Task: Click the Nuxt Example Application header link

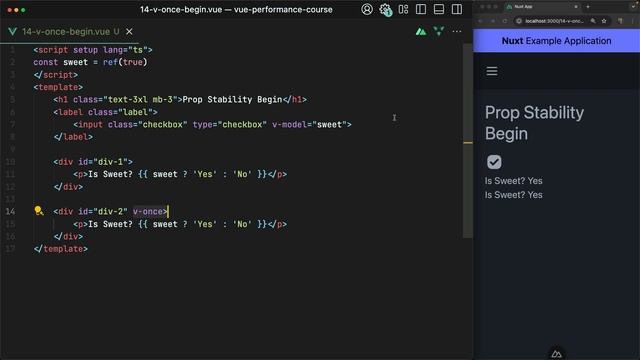Action: pyautogui.click(x=556, y=41)
